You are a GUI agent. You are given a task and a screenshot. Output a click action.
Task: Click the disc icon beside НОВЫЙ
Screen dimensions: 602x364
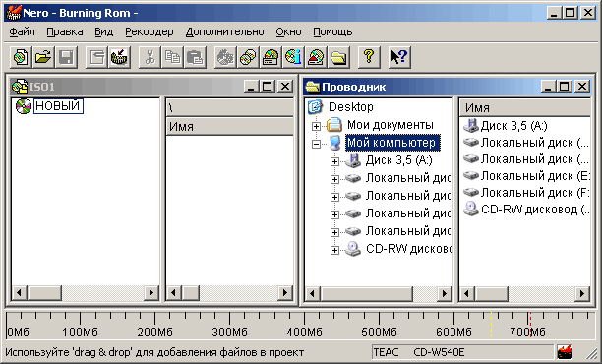pyautogui.click(x=23, y=106)
